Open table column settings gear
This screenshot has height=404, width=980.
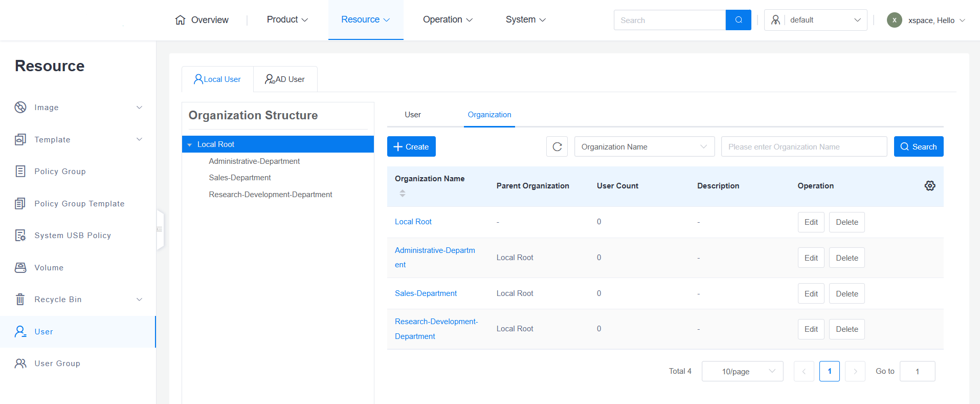929,186
